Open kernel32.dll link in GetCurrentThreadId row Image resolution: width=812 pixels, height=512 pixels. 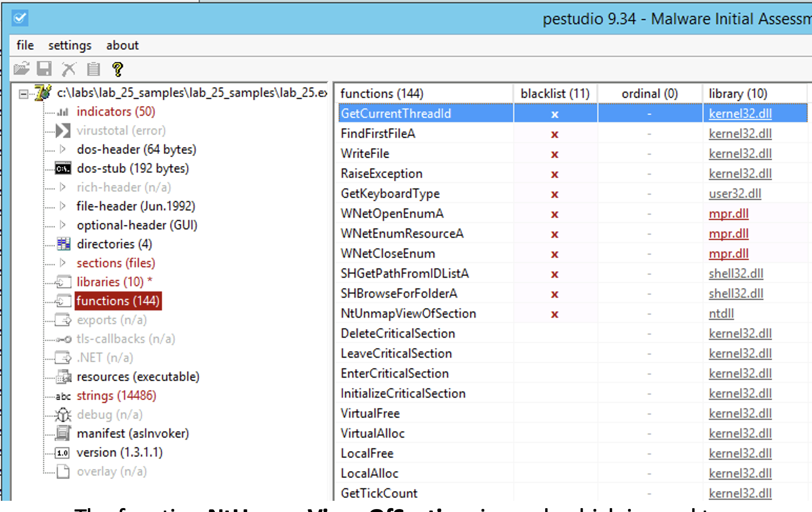[740, 114]
